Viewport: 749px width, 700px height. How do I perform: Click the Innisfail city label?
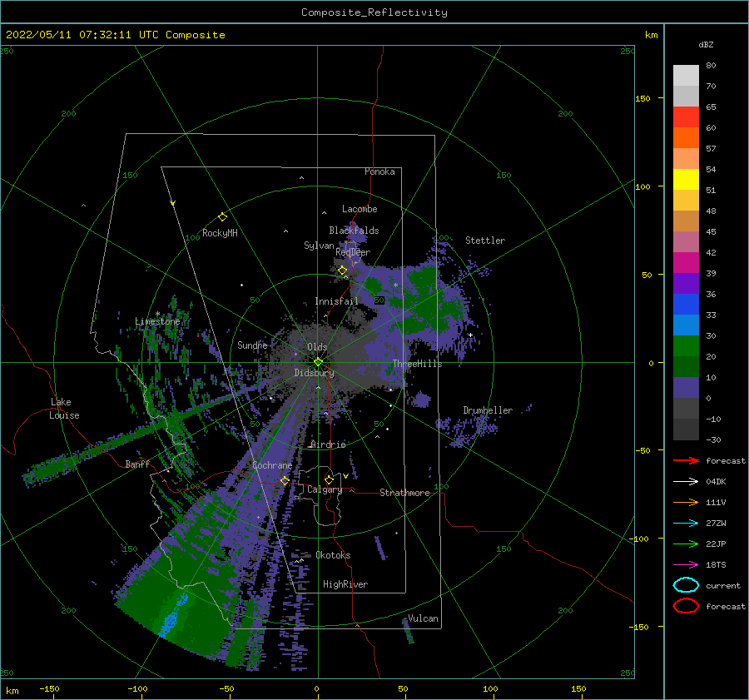pos(336,301)
